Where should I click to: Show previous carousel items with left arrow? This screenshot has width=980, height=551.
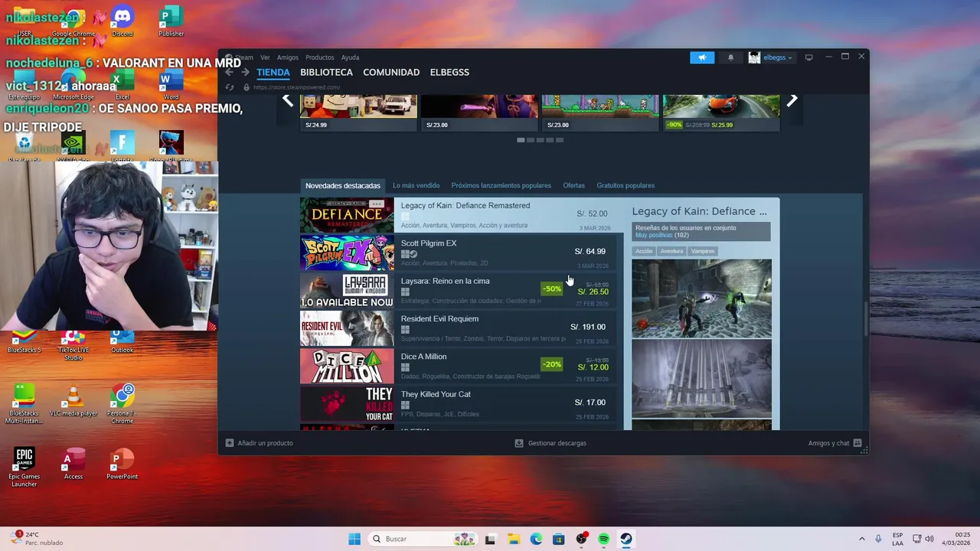(x=288, y=101)
